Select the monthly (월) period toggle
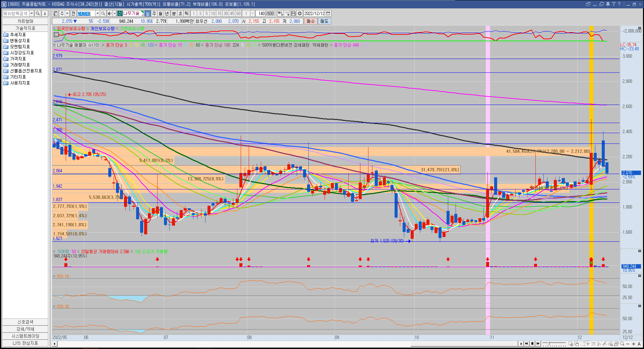The width and height of the screenshot is (644, 349). click(161, 13)
